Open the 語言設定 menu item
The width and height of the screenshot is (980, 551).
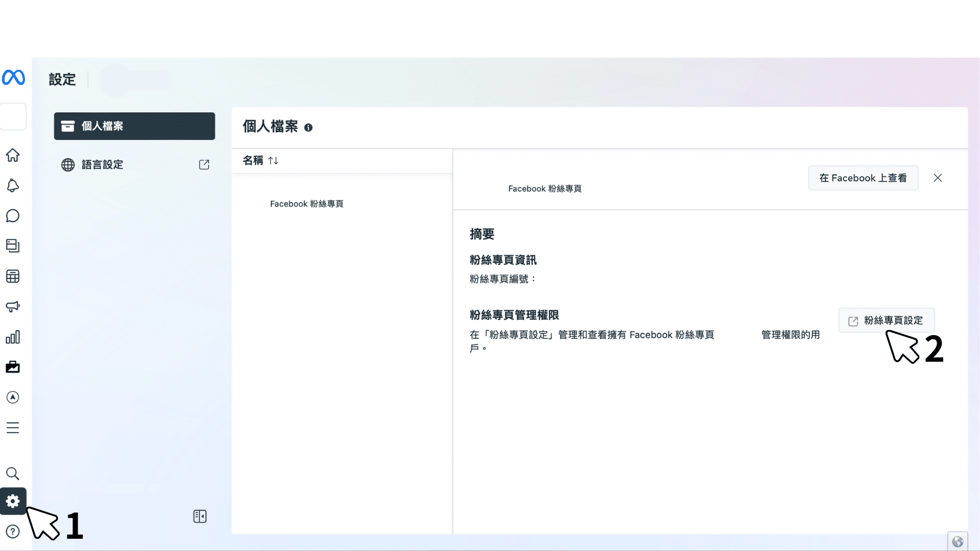pyautogui.click(x=134, y=165)
